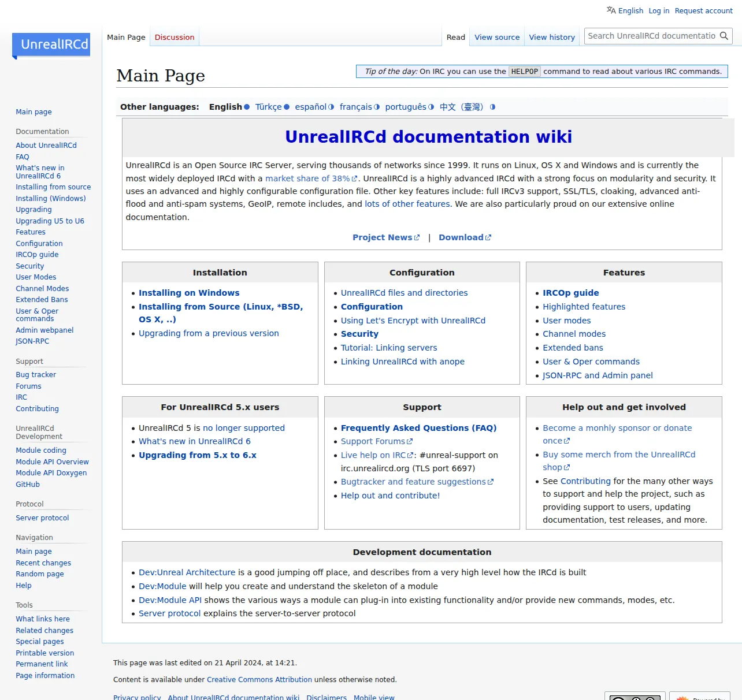Image resolution: width=742 pixels, height=700 pixels.
Task: Open Installing on Windows page
Action: pos(189,293)
